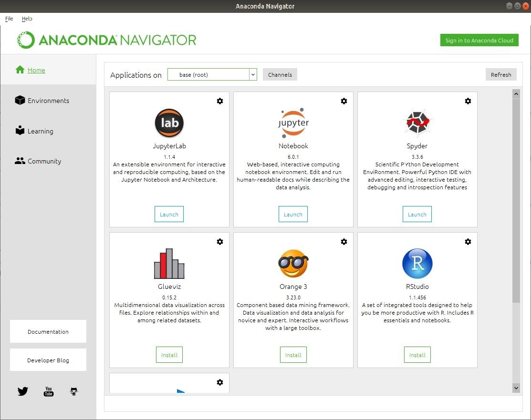Select the RStudio icon
531x420 pixels.
tap(417, 263)
